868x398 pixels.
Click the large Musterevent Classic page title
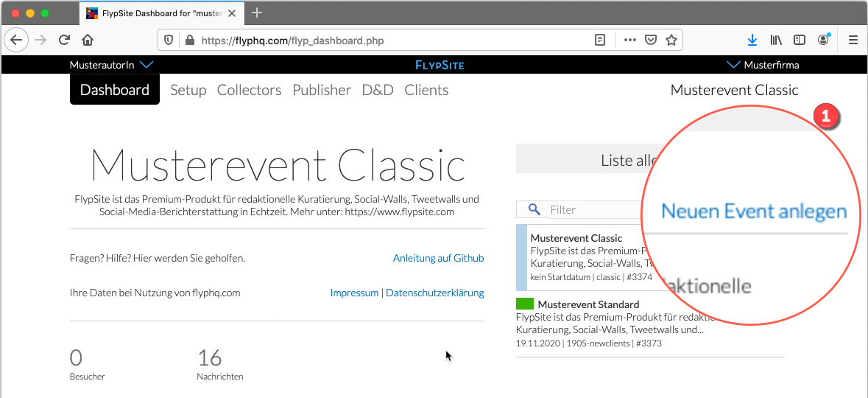[x=278, y=164]
